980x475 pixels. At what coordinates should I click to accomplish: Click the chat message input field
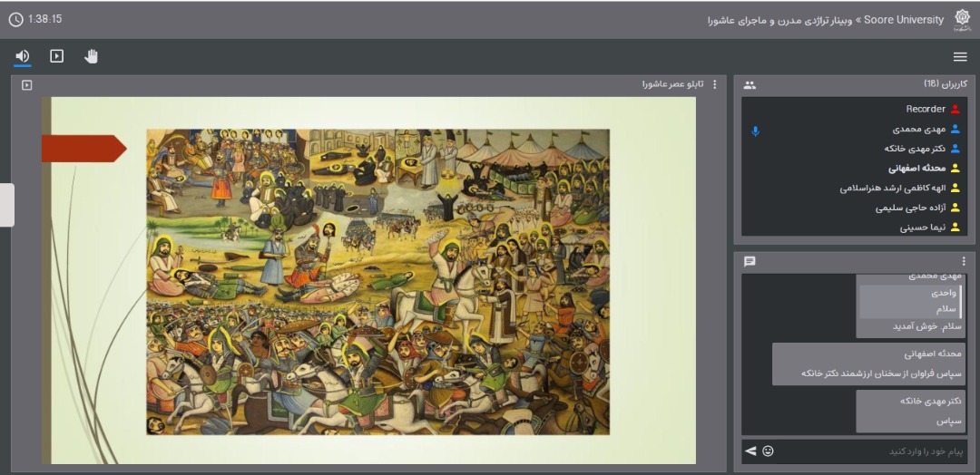(x=872, y=451)
